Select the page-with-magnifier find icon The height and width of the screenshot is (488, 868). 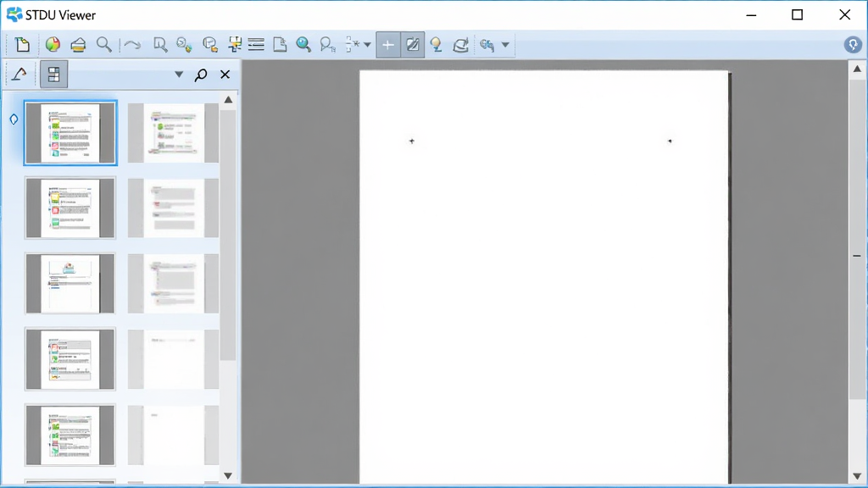(x=160, y=45)
